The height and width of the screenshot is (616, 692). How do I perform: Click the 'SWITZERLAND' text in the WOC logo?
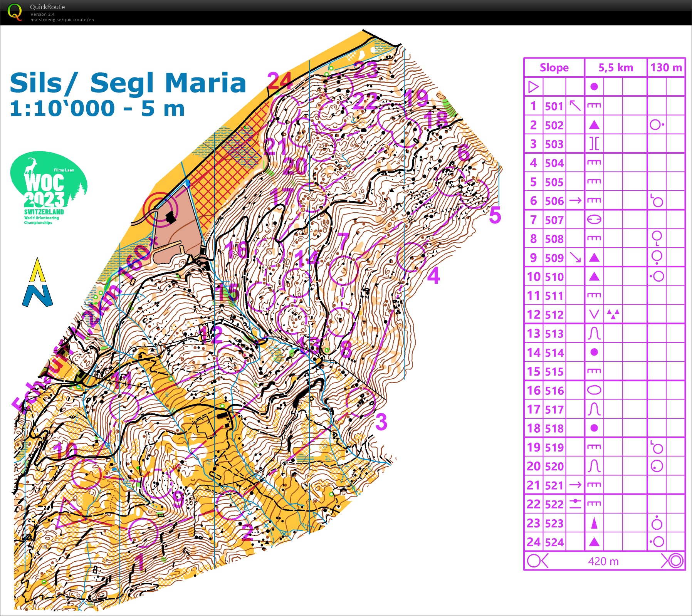tap(44, 212)
